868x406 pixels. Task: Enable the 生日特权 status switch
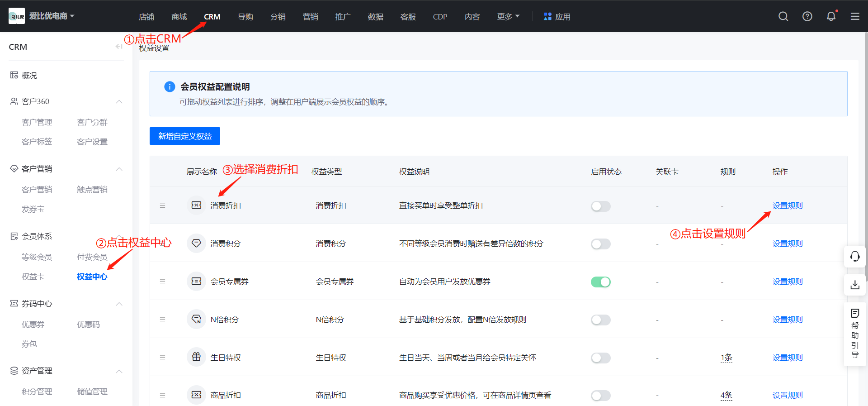point(601,358)
